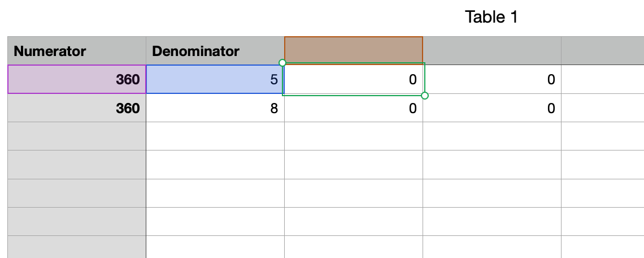
Task: Click the 0 cell right of 8
Action: coord(354,108)
